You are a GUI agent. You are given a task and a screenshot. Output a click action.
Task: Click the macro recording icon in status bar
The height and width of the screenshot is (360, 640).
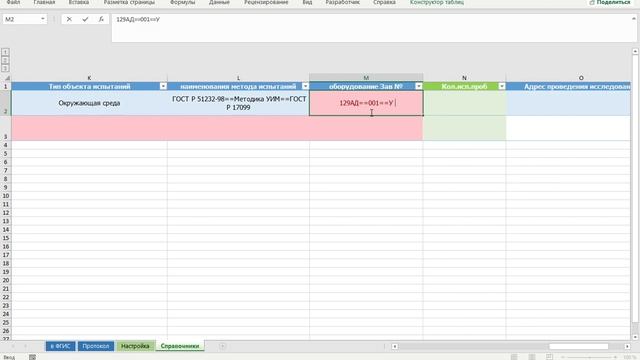[32, 357]
